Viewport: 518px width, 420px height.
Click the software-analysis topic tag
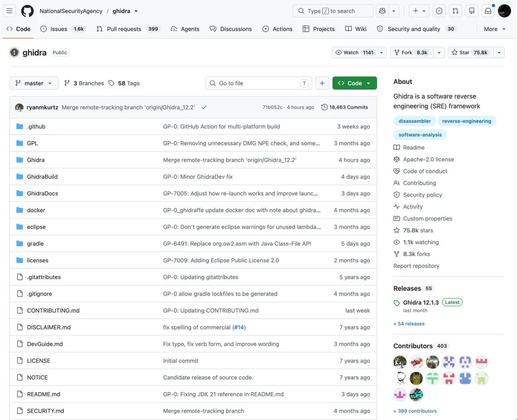pyautogui.click(x=420, y=135)
